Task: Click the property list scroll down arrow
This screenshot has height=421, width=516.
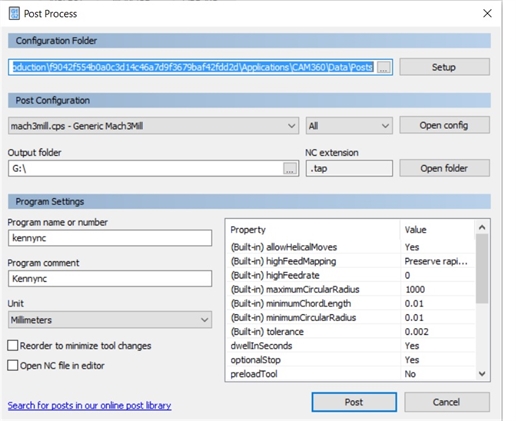Action: click(x=482, y=374)
